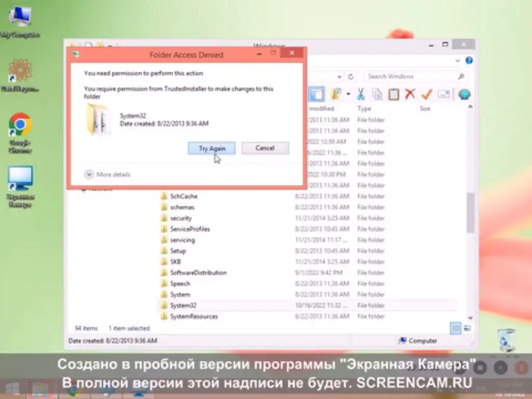Click the magnifier icon in the search box
Screen dimensions: 532x399
coord(461,77)
